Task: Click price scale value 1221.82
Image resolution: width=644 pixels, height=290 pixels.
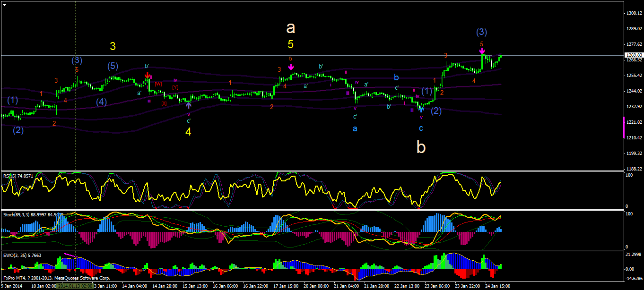Action: point(634,122)
